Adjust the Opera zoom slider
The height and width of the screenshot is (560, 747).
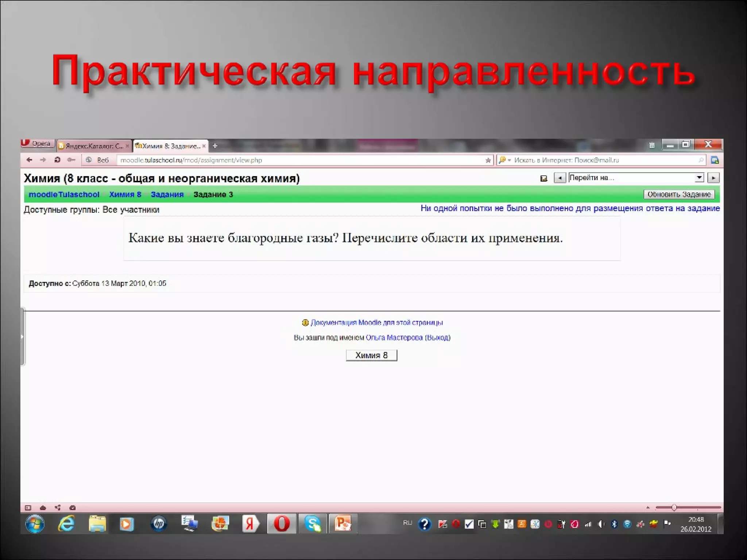coord(674,507)
